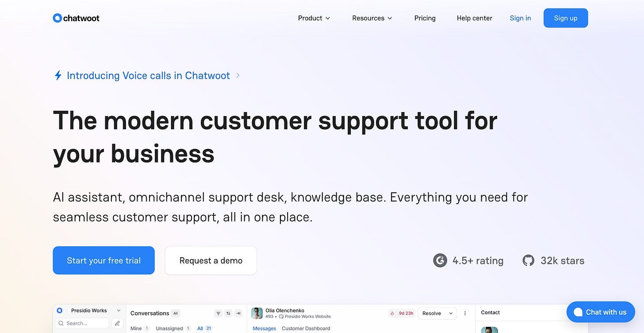Image resolution: width=644 pixels, height=333 pixels.
Task: Start your free trial
Action: tap(103, 260)
